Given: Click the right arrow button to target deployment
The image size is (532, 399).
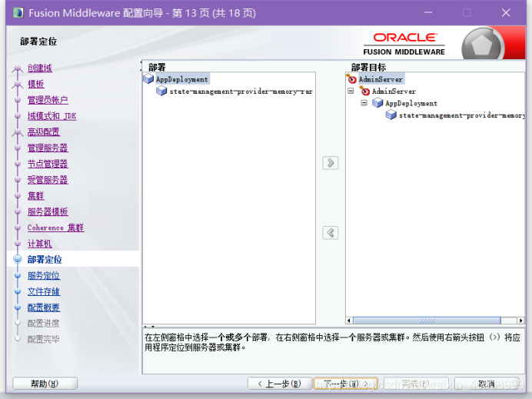Looking at the screenshot, I should click(x=330, y=163).
